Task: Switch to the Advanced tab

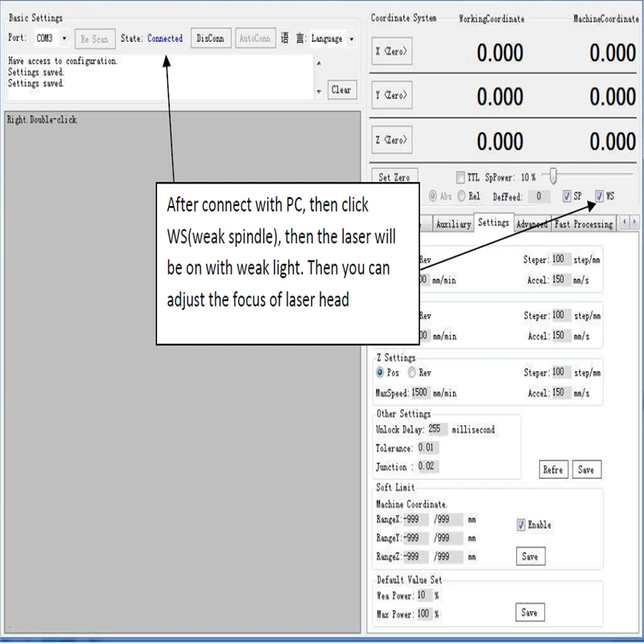Action: 532,224
